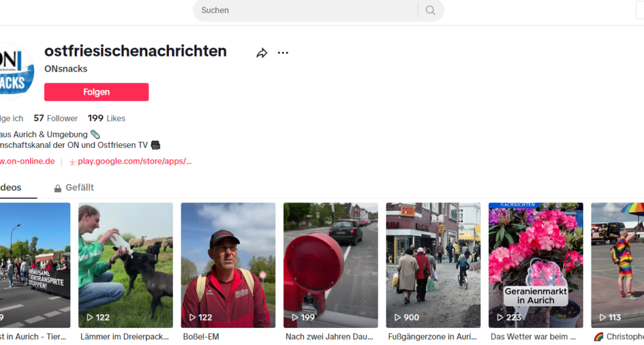Click the share arrow icon
Screen dimensions: 644x345
262,53
